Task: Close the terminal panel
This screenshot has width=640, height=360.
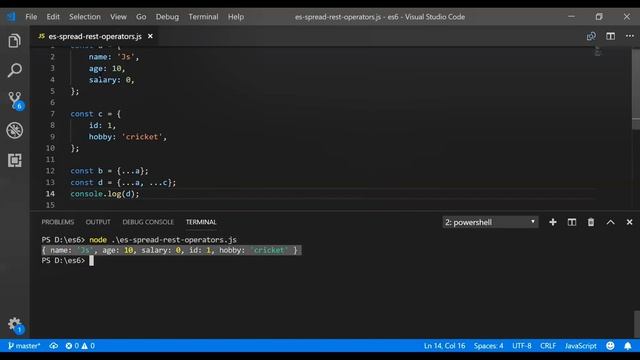Action: tap(629, 222)
